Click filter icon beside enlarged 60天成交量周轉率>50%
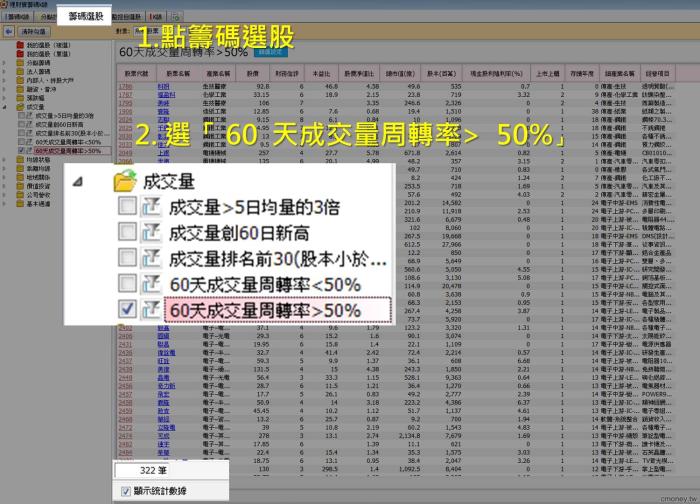Viewport: 700px width, 504px height. [151, 309]
